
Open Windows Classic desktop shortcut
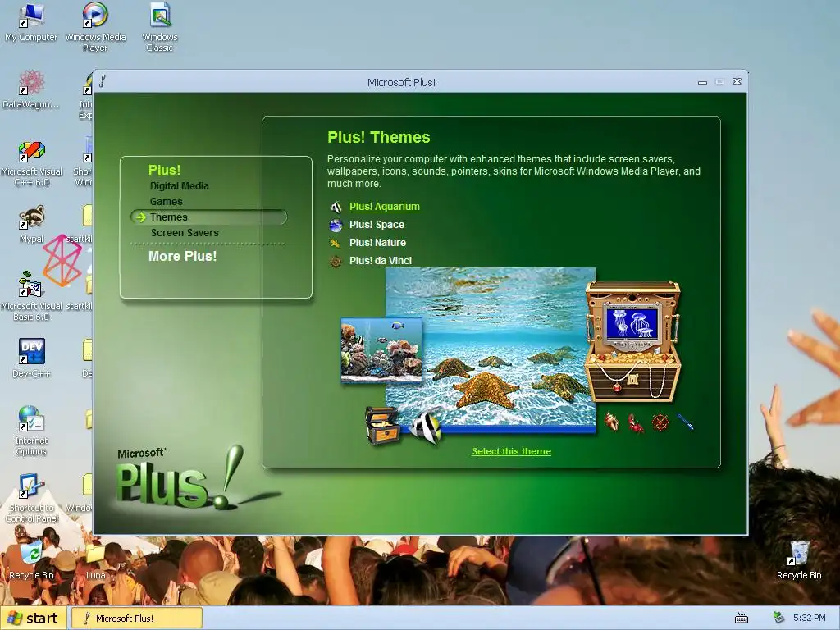(x=160, y=27)
